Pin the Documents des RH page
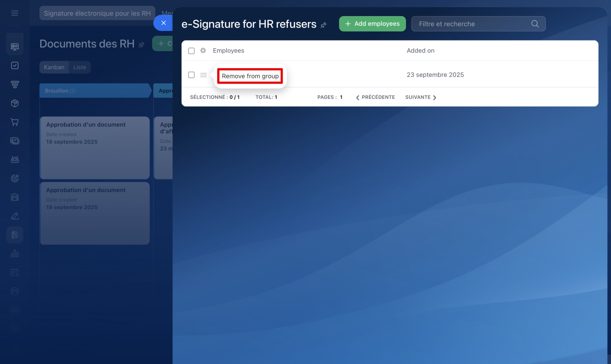Screen dimensions: 611x364 click(x=141, y=45)
